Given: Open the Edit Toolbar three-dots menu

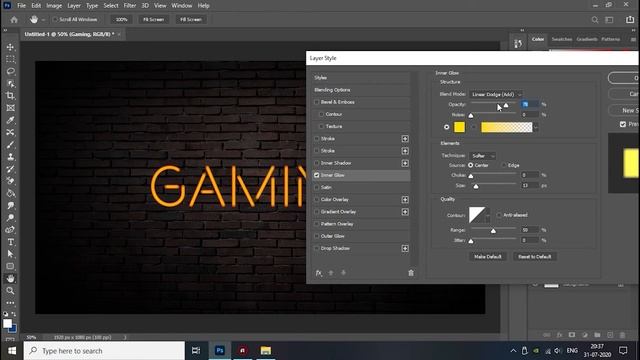Looking at the screenshot, I should pyautogui.click(x=11, y=303).
